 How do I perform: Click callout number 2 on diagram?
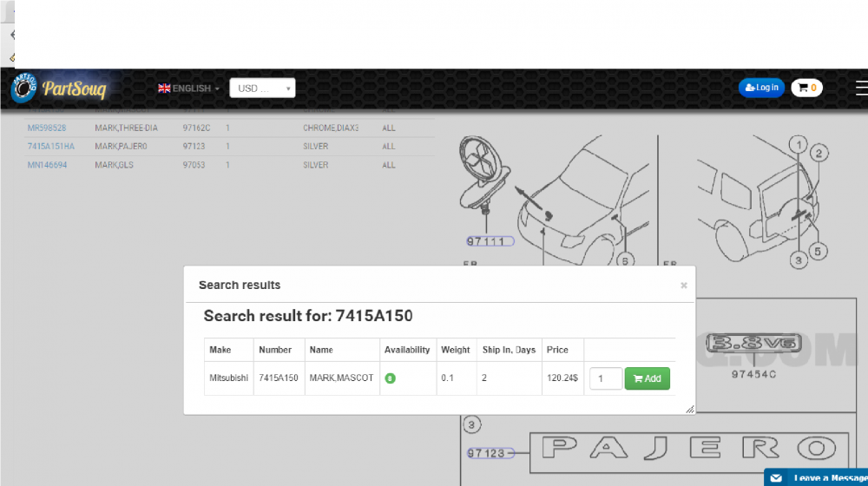[x=817, y=154]
